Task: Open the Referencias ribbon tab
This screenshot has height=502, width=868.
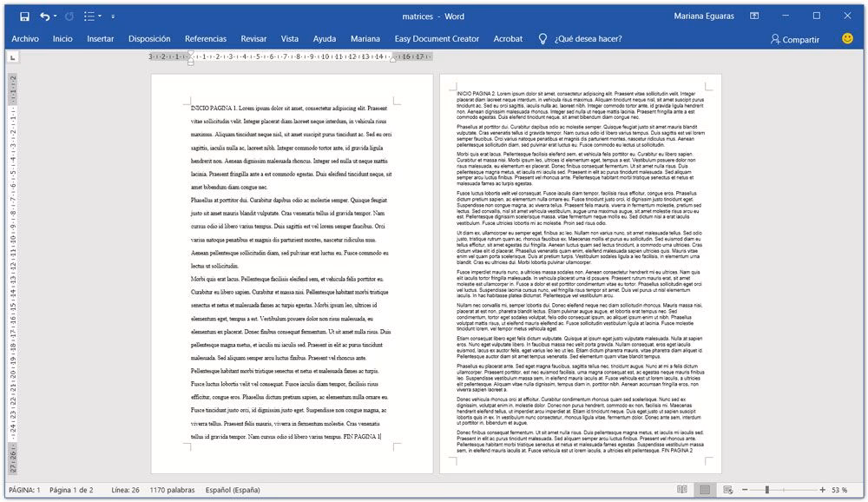Action: click(205, 39)
